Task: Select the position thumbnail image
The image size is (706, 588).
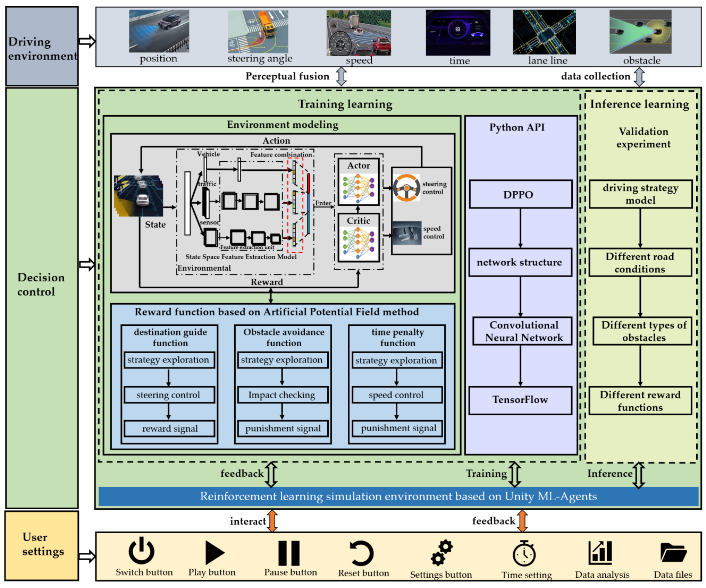Action: coord(159,31)
